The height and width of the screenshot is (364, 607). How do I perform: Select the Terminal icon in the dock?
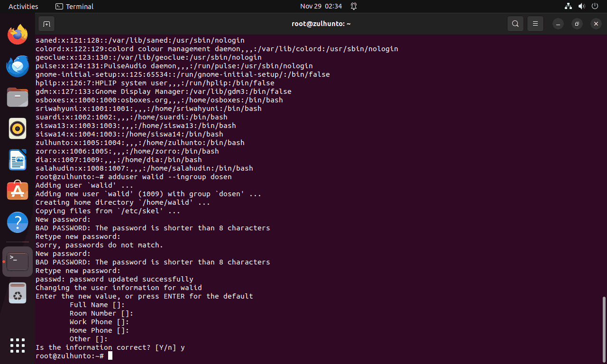(x=18, y=262)
